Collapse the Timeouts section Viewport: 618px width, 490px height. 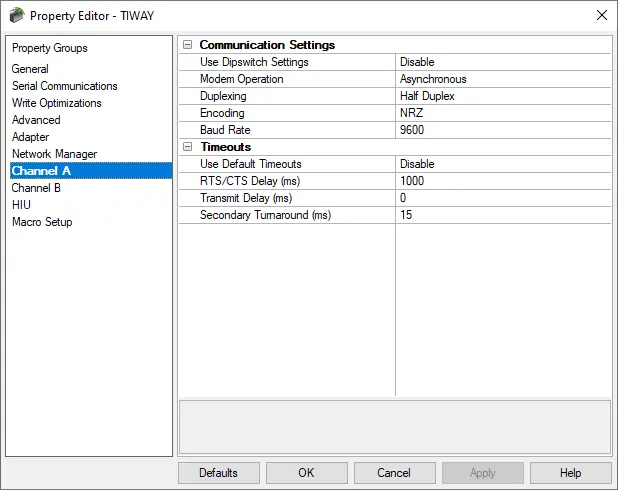point(188,147)
